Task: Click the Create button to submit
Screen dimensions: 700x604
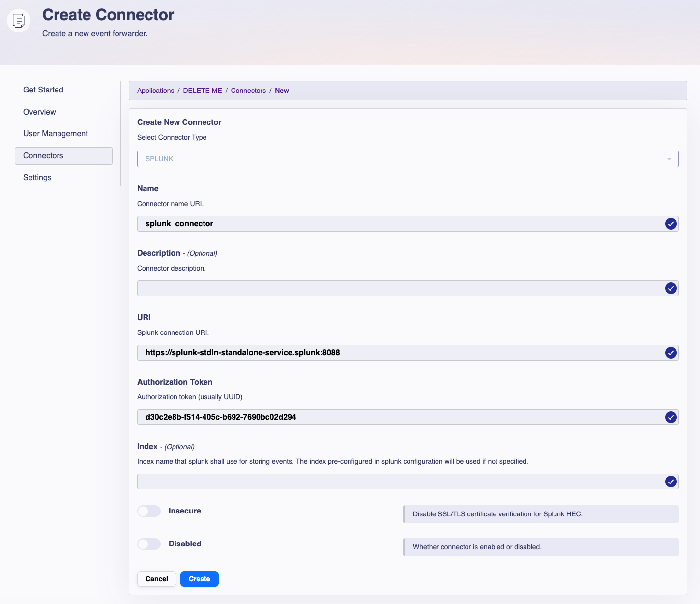Action: 199,579
